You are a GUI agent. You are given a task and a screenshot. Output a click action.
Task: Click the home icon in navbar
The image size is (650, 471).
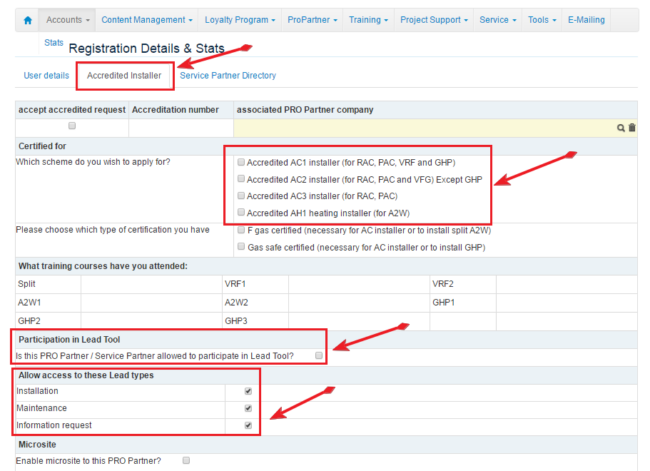(27, 20)
